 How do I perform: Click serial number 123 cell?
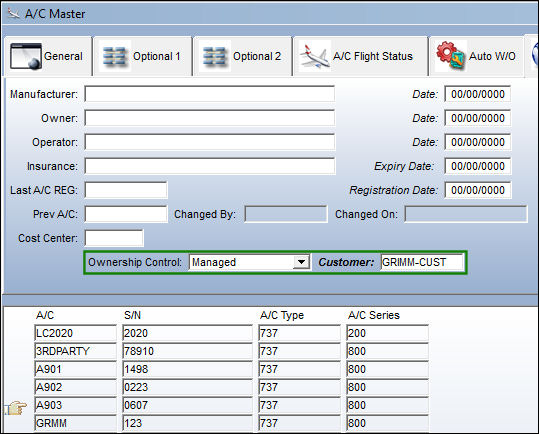(187, 423)
